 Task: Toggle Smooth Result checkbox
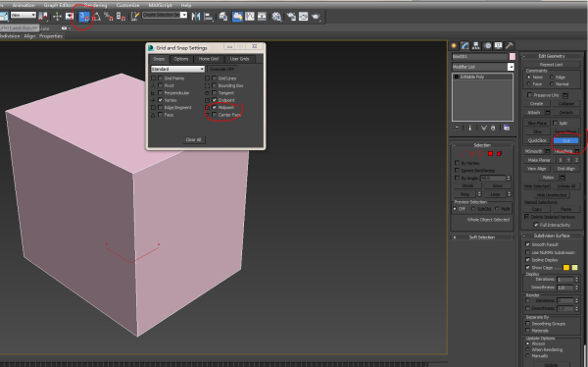pos(528,244)
